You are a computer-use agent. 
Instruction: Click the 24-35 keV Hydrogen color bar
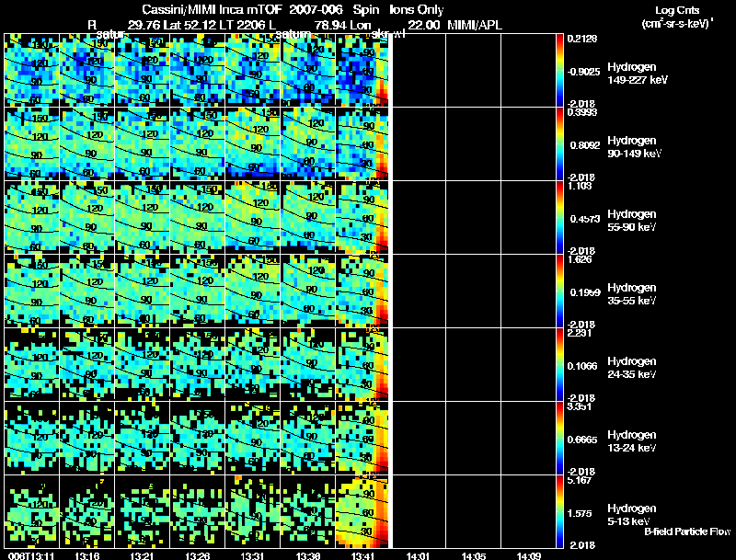(x=560, y=365)
